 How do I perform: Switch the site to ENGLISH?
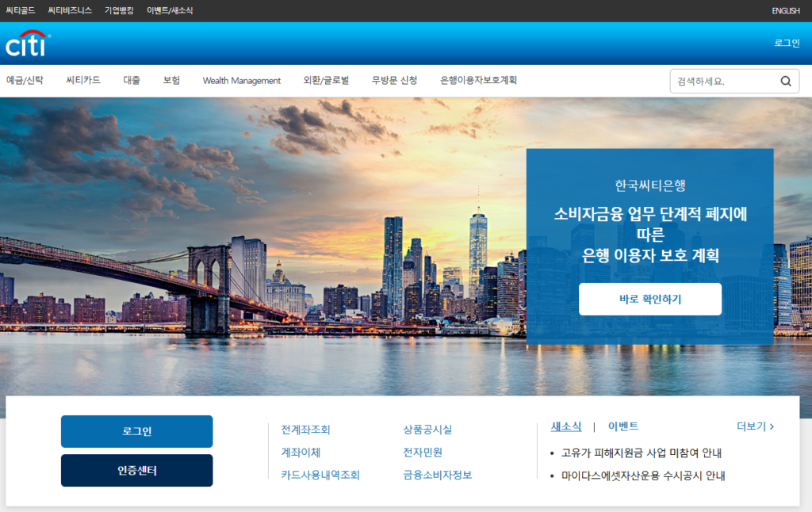786,11
